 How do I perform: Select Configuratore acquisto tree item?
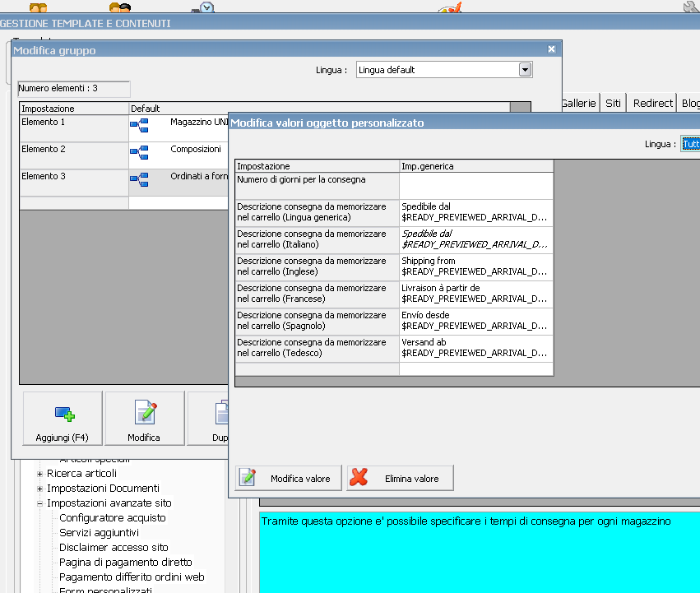coord(113,517)
